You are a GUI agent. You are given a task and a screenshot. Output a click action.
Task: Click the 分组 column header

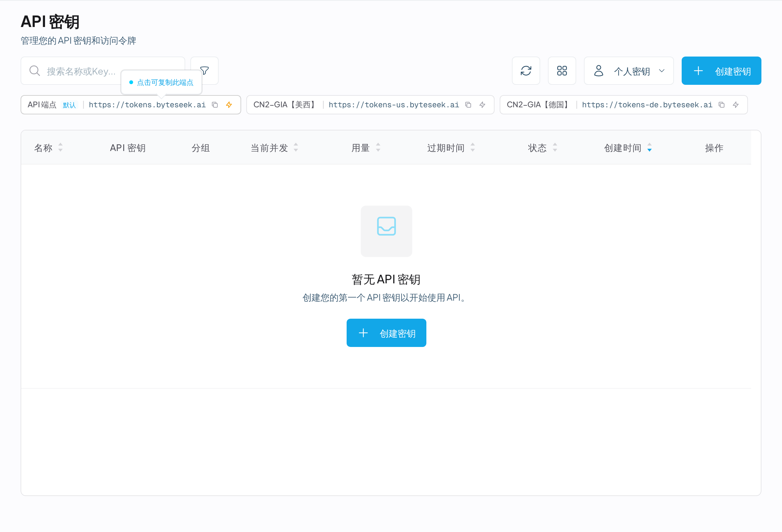click(201, 148)
